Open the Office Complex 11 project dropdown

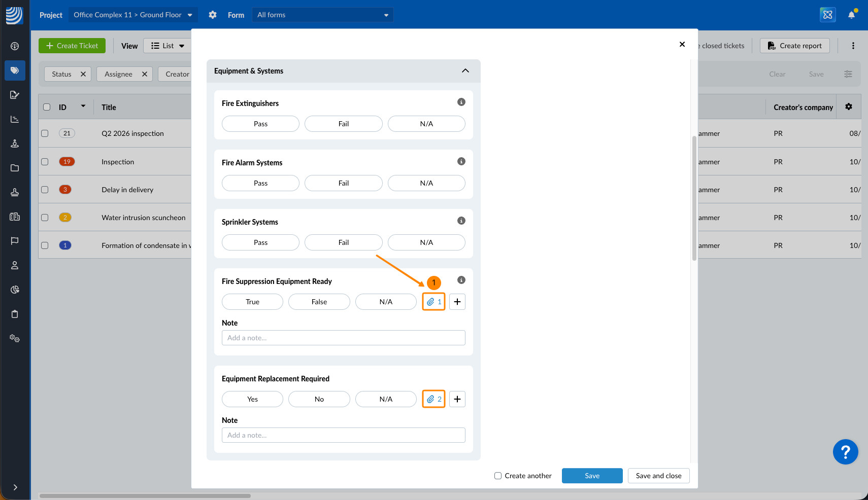click(132, 15)
